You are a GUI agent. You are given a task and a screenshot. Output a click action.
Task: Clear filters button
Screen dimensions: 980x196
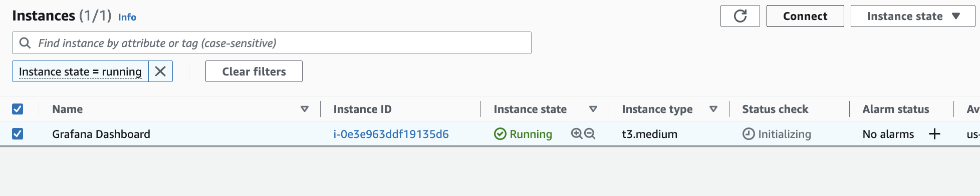click(254, 71)
